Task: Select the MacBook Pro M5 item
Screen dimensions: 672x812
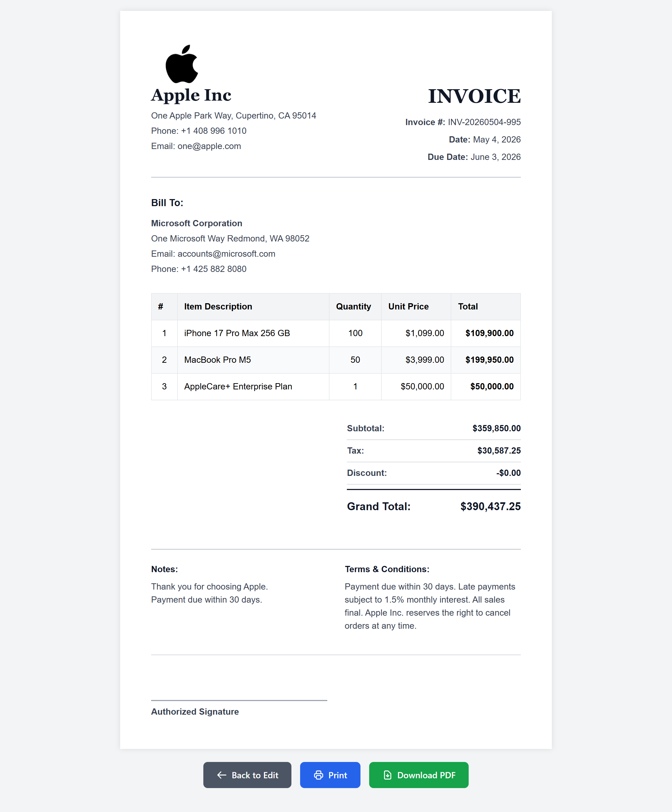Action: pos(217,359)
